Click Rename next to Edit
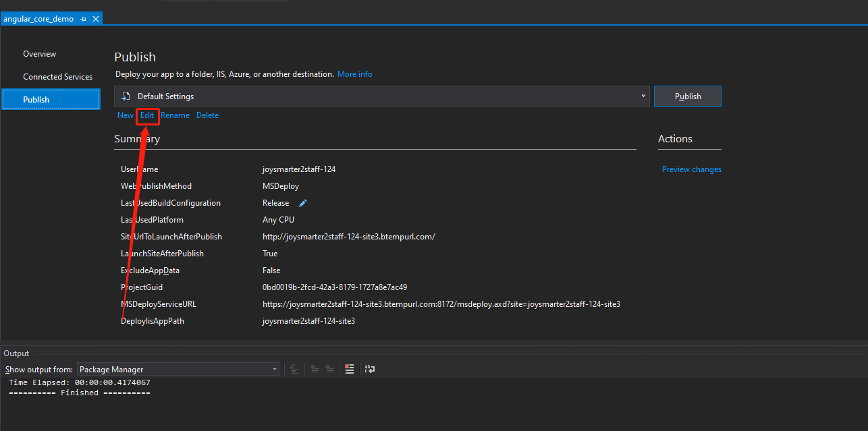 pos(175,115)
